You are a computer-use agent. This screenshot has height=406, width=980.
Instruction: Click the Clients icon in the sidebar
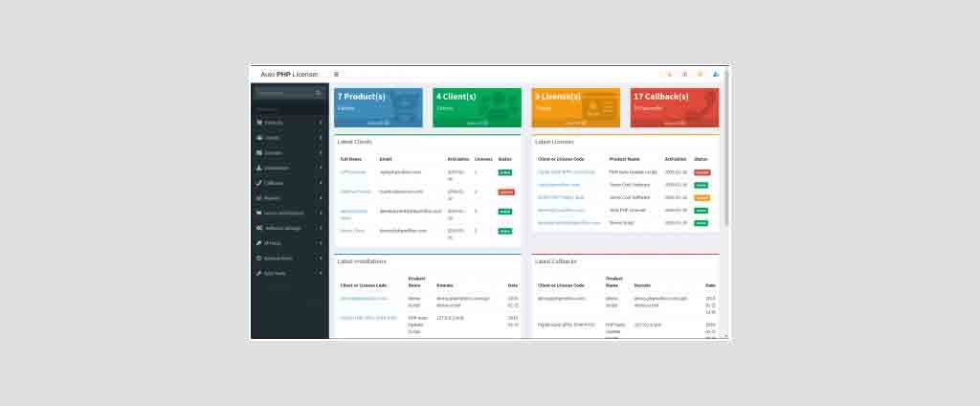point(259,138)
